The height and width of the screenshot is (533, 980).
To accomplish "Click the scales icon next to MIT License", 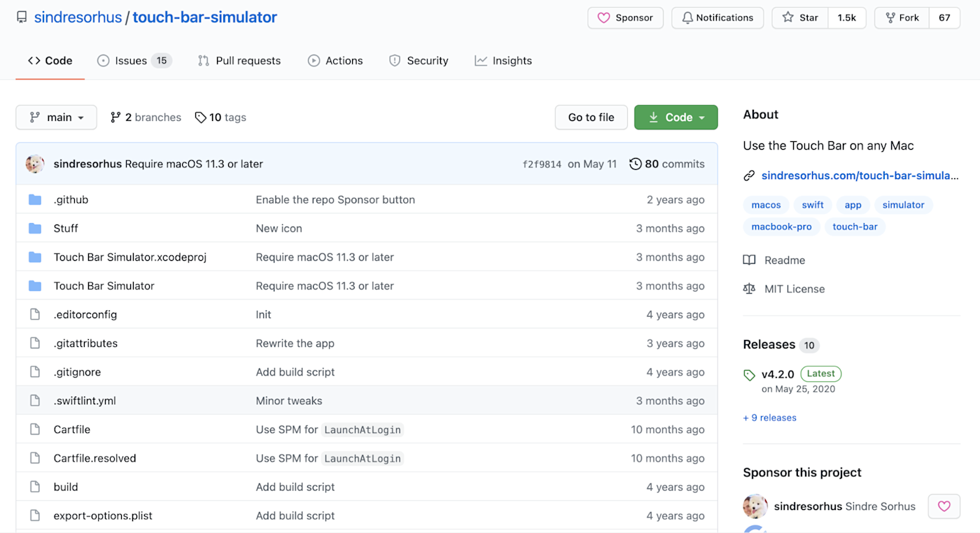I will click(749, 289).
